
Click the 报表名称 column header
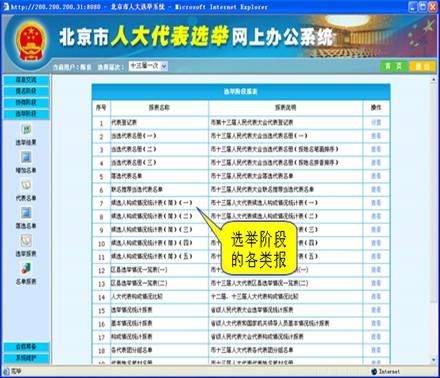pyautogui.click(x=159, y=108)
